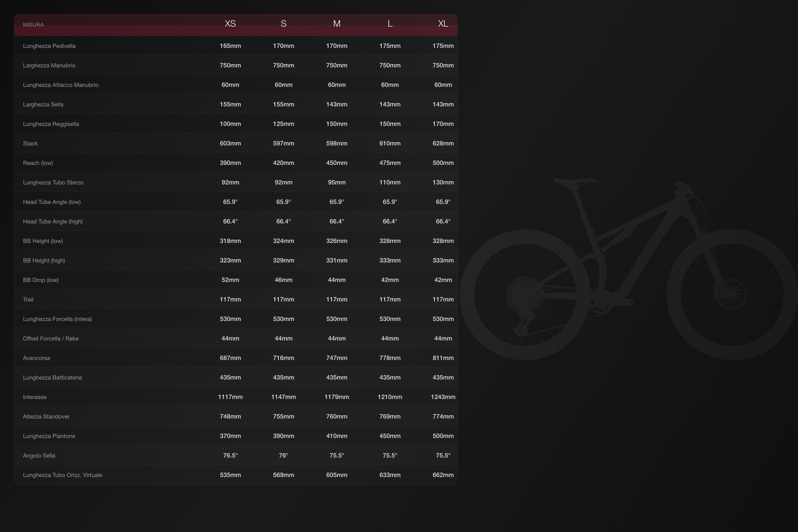The image size is (798, 532).
Task: Select the XL size column header
Action: click(442, 24)
